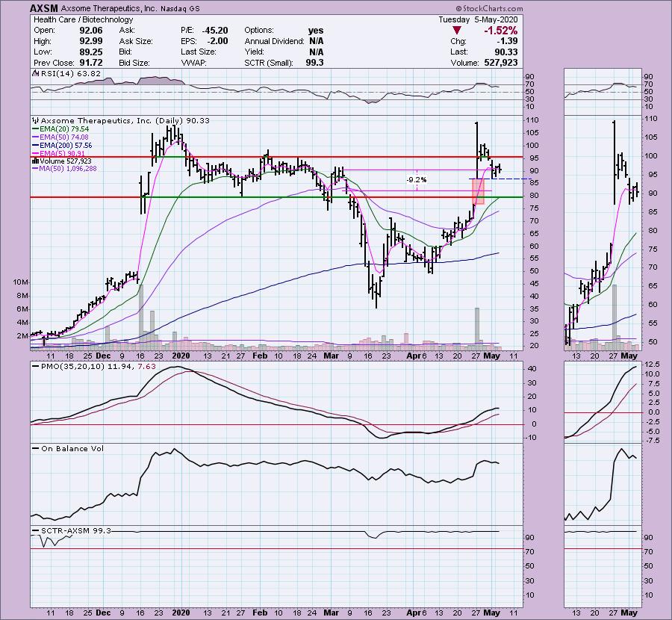Image resolution: width=672 pixels, height=620 pixels.
Task: Click the 2020 label on price x-axis
Action: tap(181, 356)
